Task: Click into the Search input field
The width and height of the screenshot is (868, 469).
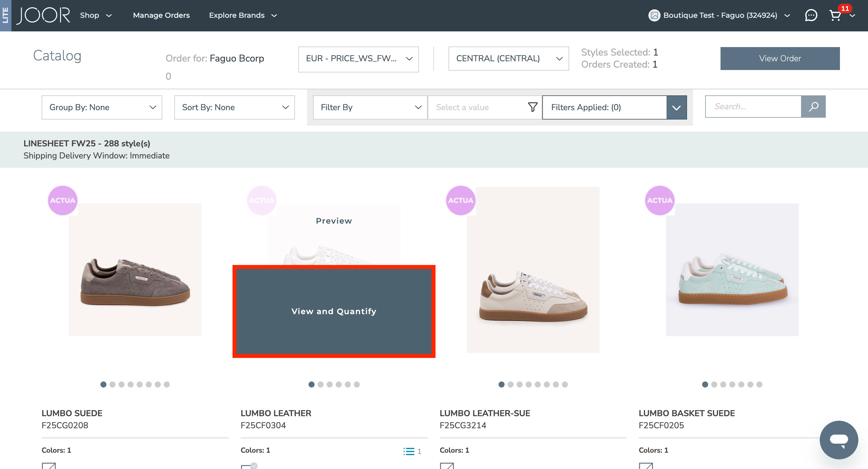Action: tap(753, 107)
